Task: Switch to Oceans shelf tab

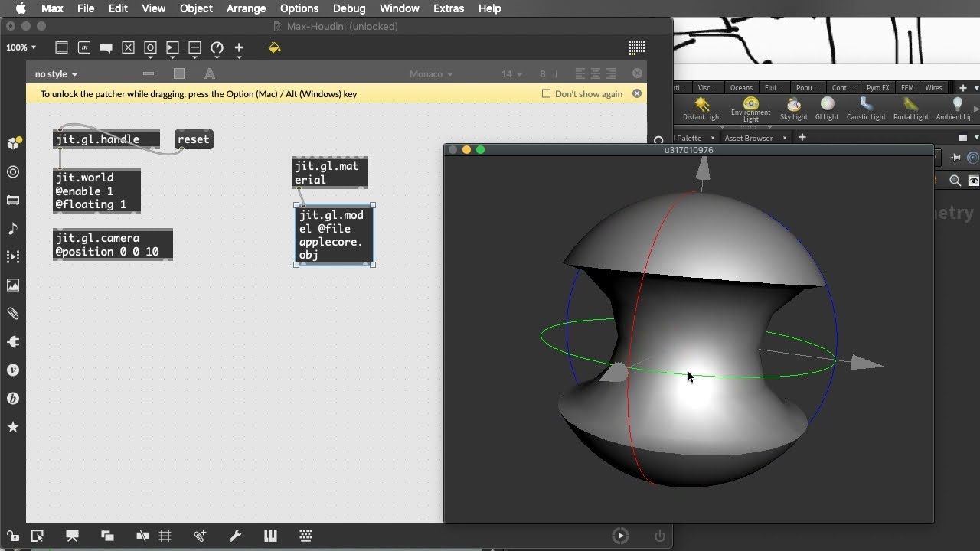Action: tap(741, 88)
